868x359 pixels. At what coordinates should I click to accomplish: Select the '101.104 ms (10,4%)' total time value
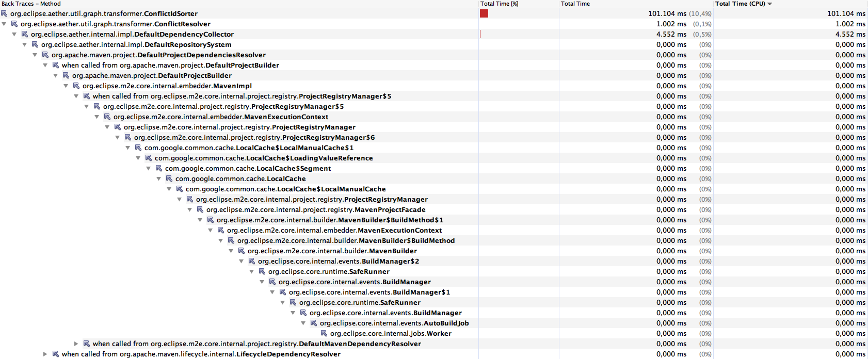point(680,13)
